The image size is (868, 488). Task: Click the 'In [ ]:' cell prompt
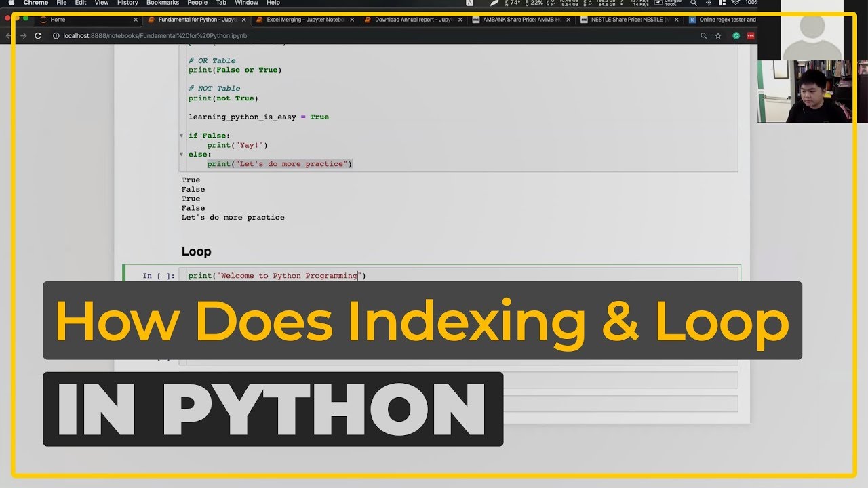[x=159, y=276]
